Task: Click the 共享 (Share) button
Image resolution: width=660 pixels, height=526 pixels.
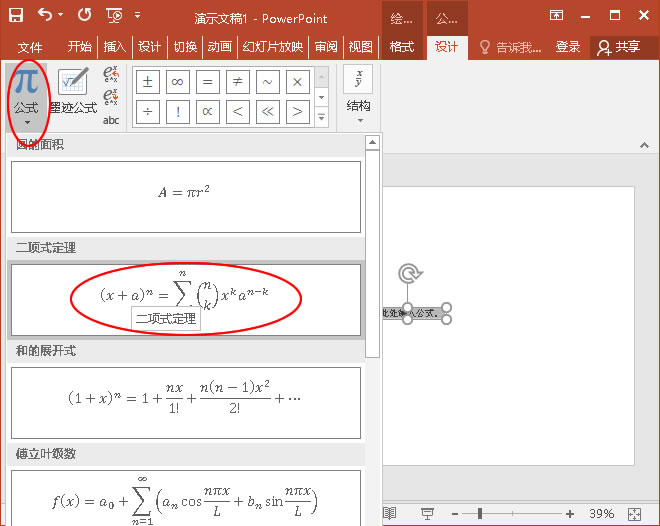Action: point(618,47)
